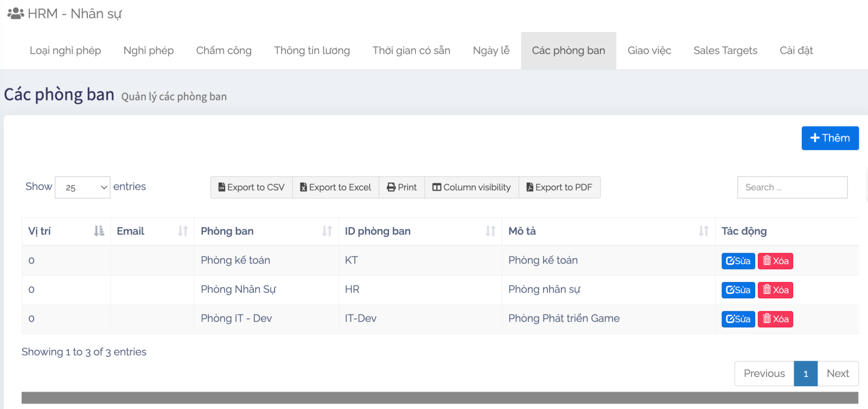The height and width of the screenshot is (409, 868).
Task: Add a new department with Thêm
Action: (x=829, y=138)
